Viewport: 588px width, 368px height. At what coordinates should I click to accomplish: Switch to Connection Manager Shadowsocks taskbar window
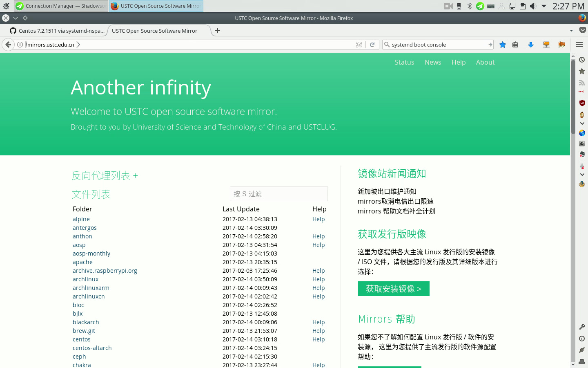click(61, 6)
